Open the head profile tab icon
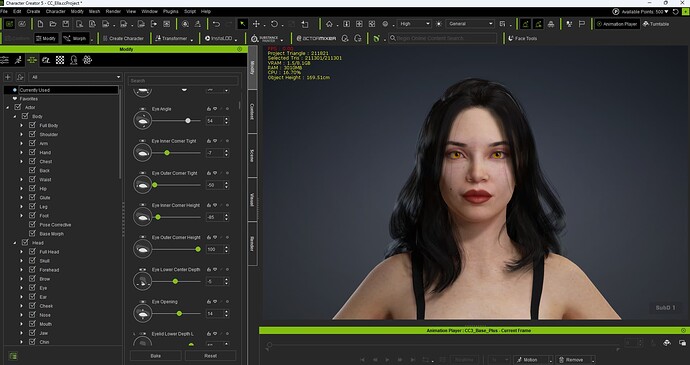Viewport: 690px width, 365px height. click(x=73, y=60)
